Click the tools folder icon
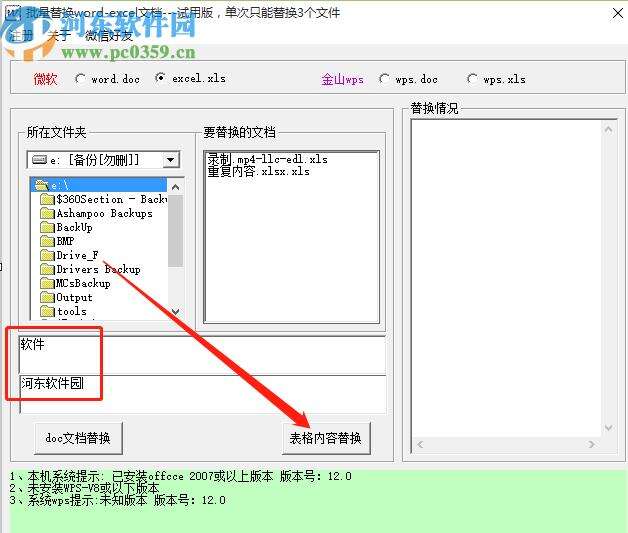628x533 pixels. click(48, 311)
